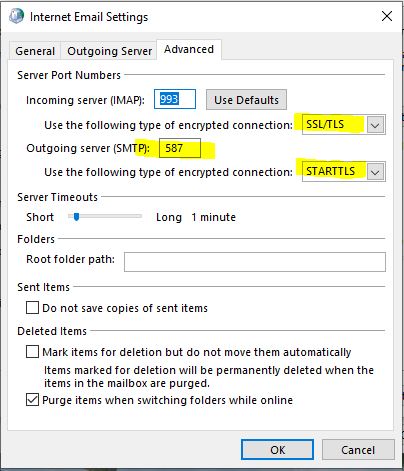Expand the IMAP encryption dropdown arrow
404x471 pixels.
[375, 125]
